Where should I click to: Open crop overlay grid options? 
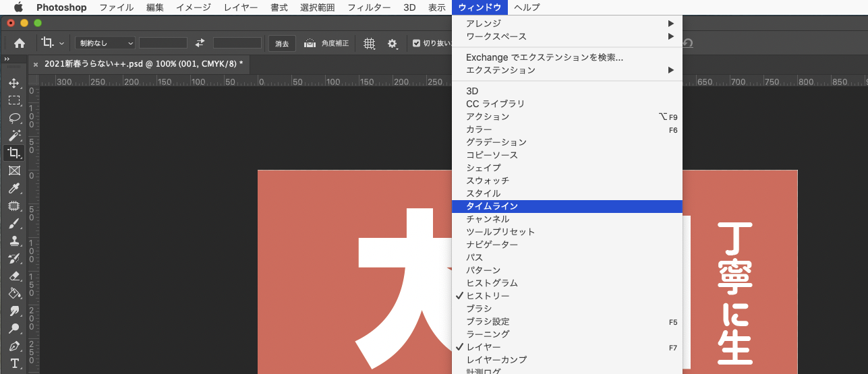[369, 43]
